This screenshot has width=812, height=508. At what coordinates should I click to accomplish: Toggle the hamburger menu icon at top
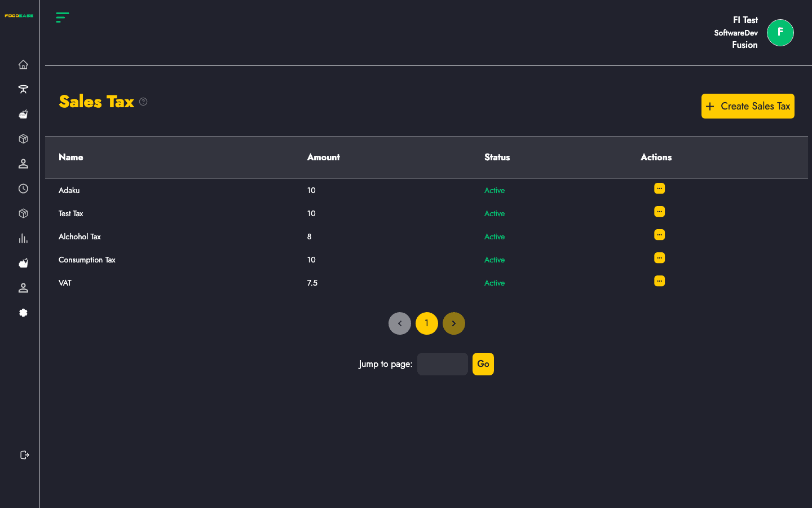coord(63,17)
